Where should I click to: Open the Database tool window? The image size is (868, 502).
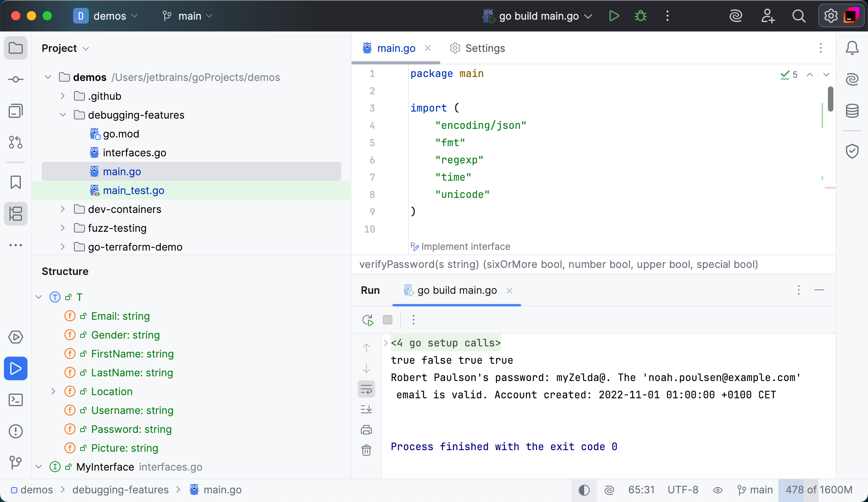[x=852, y=111]
